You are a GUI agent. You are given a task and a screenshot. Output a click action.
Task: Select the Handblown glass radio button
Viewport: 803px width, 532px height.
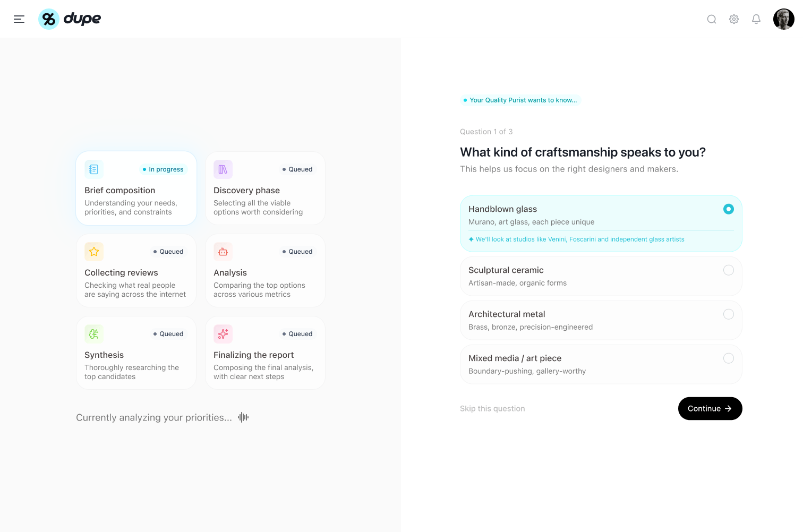(729, 209)
